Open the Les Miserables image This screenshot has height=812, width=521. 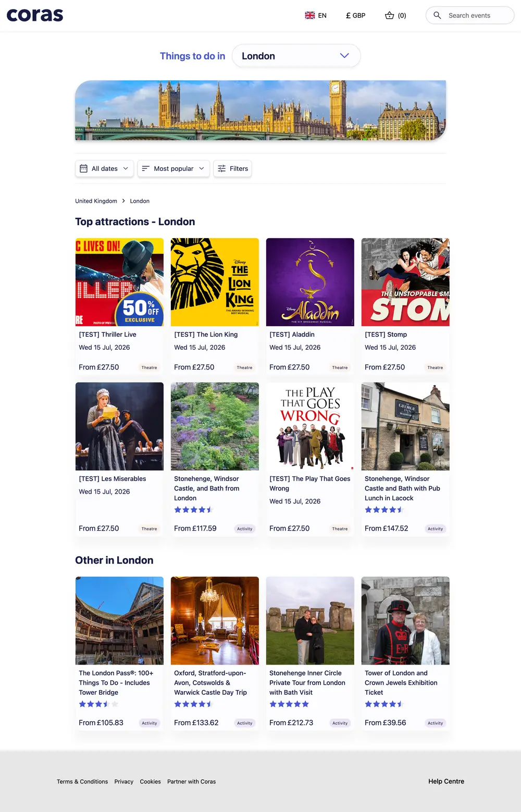pyautogui.click(x=119, y=426)
